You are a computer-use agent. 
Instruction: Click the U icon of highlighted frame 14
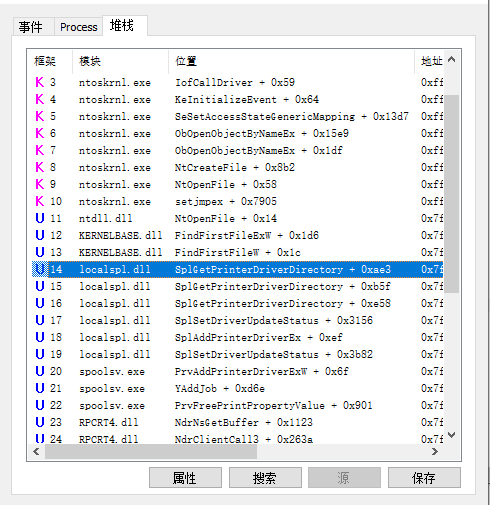[x=40, y=269]
